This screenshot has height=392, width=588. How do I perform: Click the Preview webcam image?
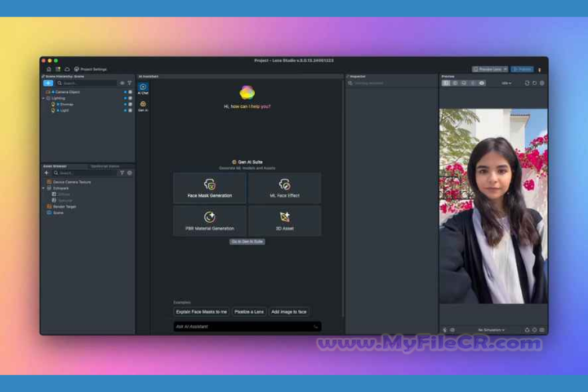[x=493, y=206]
